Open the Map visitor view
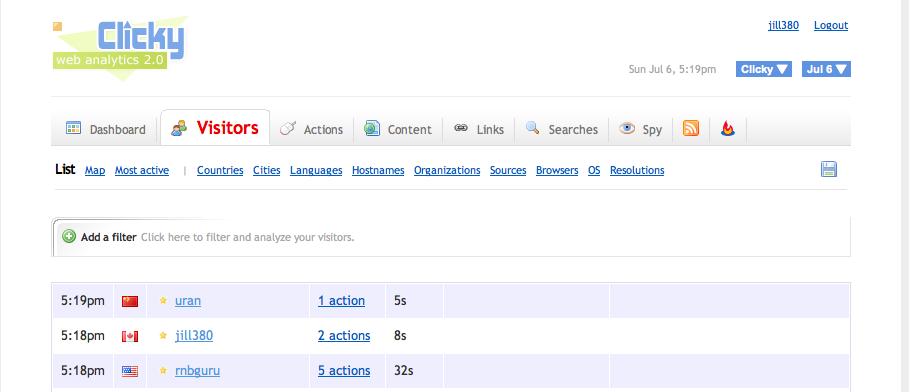The width and height of the screenshot is (909, 392). [95, 170]
